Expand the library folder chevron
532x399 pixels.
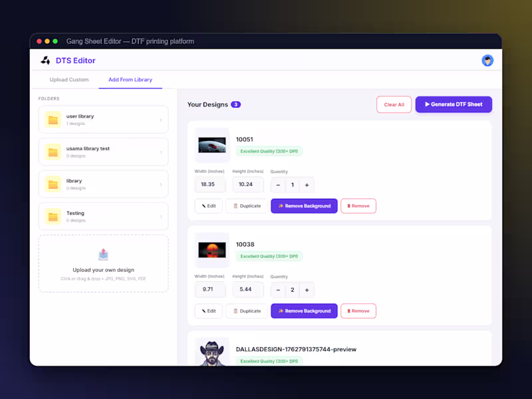coord(161,184)
